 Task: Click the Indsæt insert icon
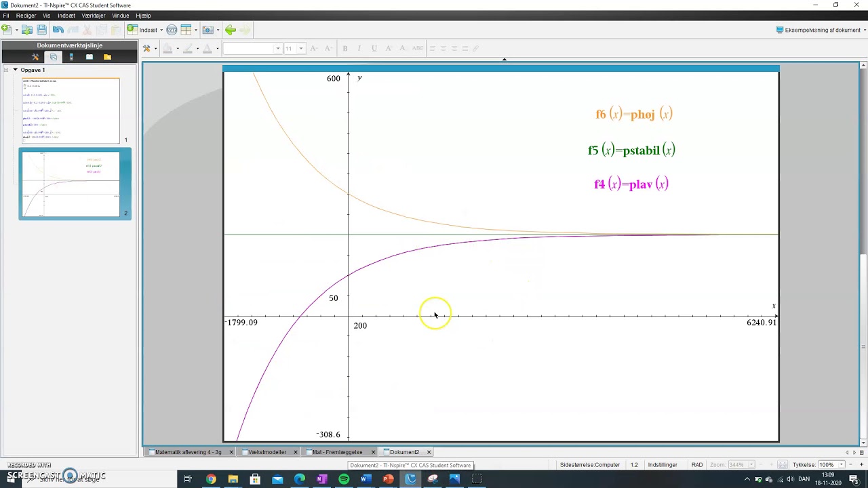coord(133,30)
